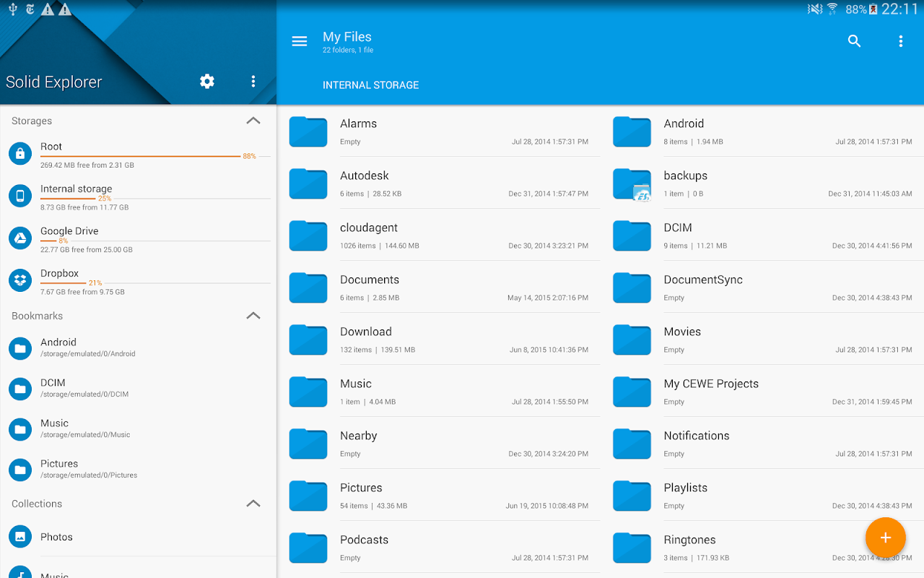The image size is (924, 578).
Task: Collapse the Collections section
Action: [x=253, y=504]
